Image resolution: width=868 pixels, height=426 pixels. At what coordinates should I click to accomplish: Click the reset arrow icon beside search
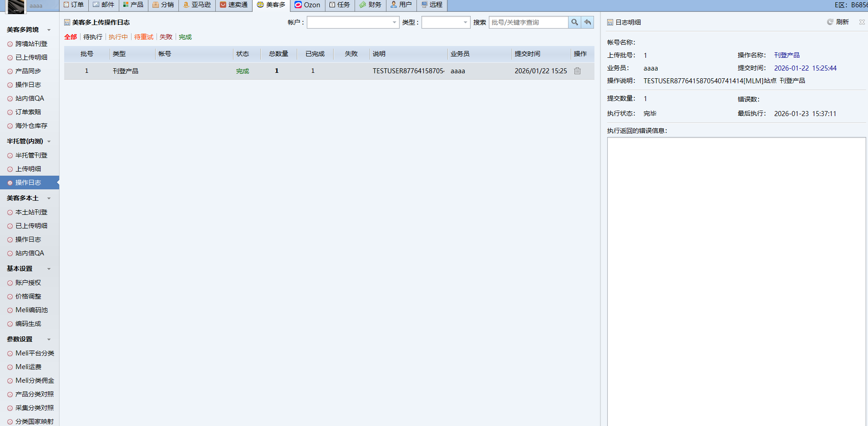[x=588, y=22]
